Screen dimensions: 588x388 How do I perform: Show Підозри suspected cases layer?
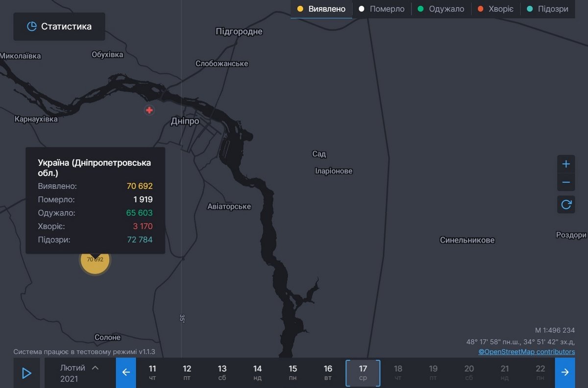(547, 9)
